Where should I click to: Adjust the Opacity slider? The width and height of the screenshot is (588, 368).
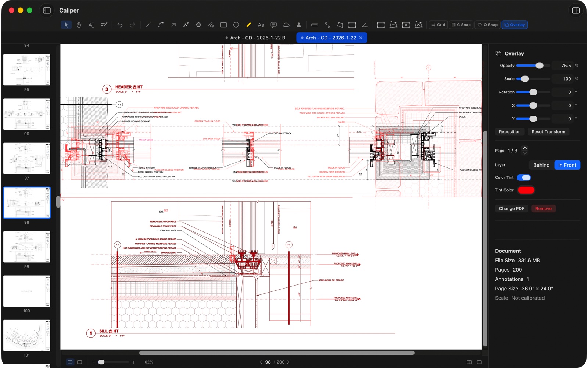point(533,66)
